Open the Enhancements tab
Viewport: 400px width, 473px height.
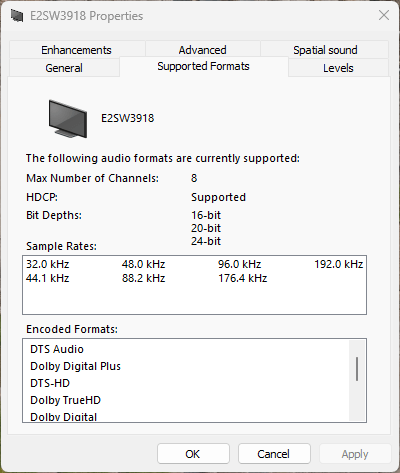76,50
